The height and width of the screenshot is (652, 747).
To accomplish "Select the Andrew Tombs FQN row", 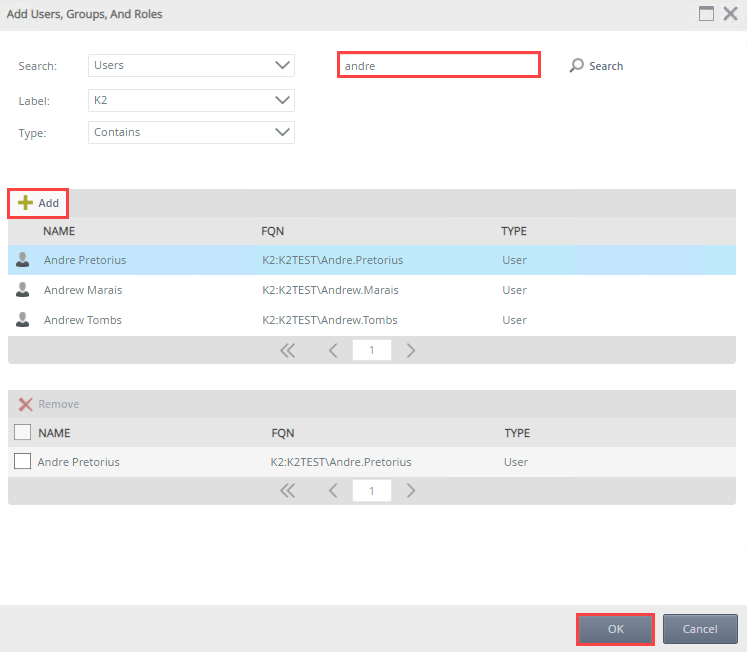I will point(330,320).
